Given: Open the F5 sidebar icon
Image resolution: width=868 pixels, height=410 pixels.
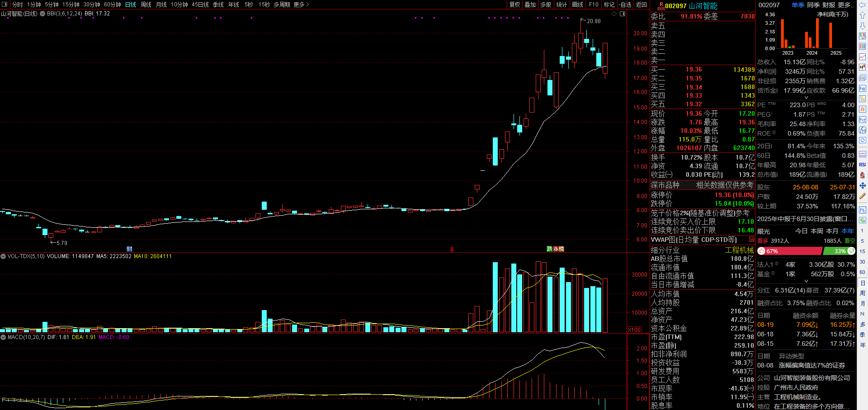Looking at the screenshot, I should (862, 210).
